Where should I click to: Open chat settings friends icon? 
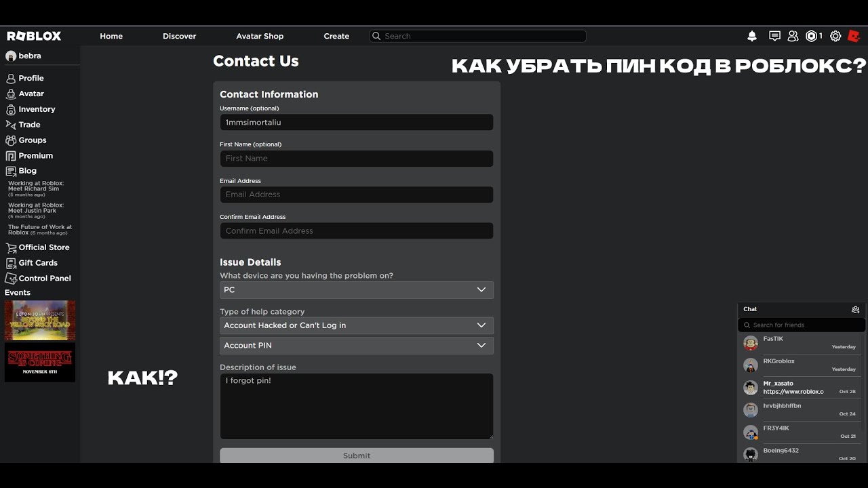click(x=855, y=309)
